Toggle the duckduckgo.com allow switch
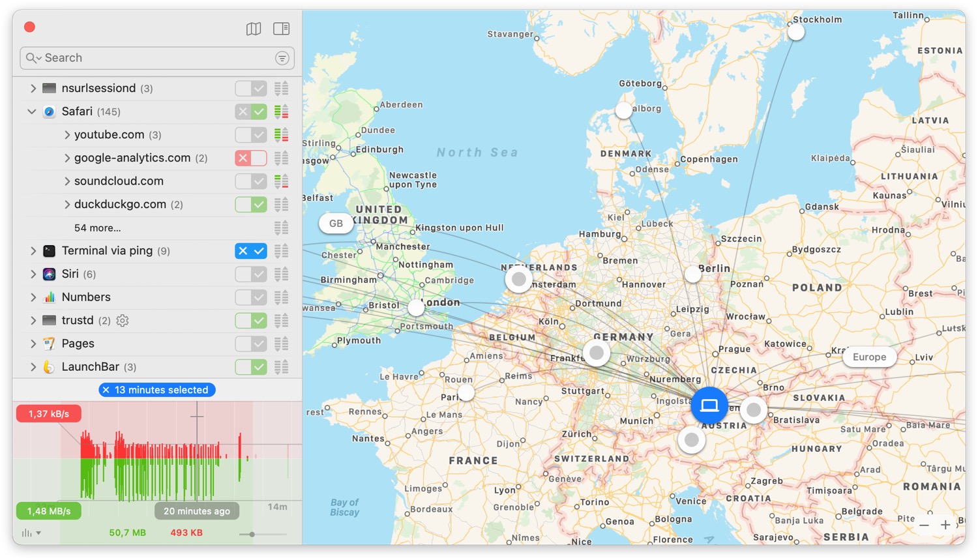 [x=251, y=205]
